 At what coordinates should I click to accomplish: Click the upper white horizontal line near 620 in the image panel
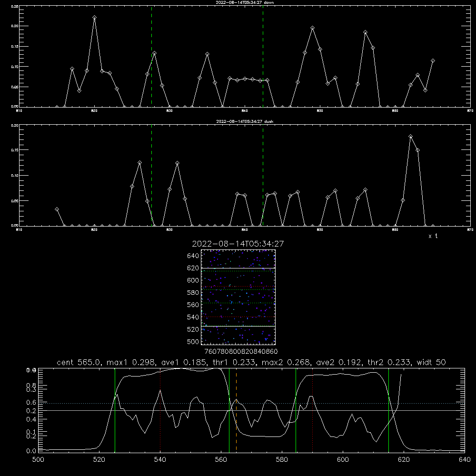tap(238, 268)
